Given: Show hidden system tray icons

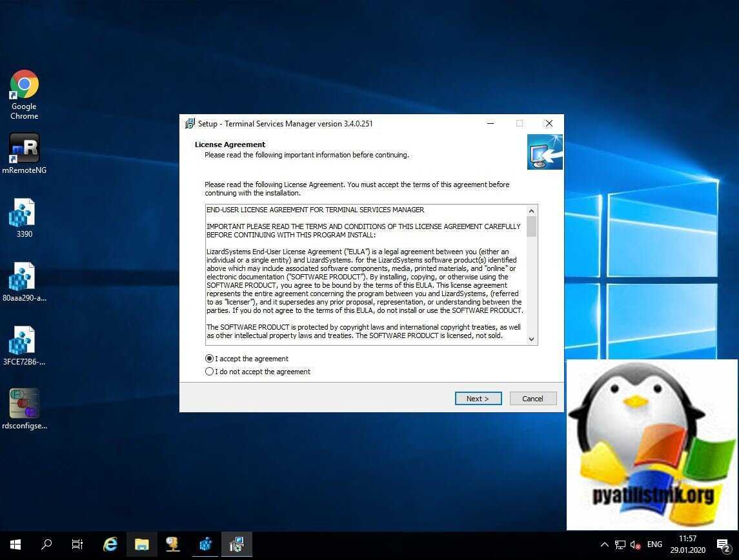Looking at the screenshot, I should (x=604, y=545).
